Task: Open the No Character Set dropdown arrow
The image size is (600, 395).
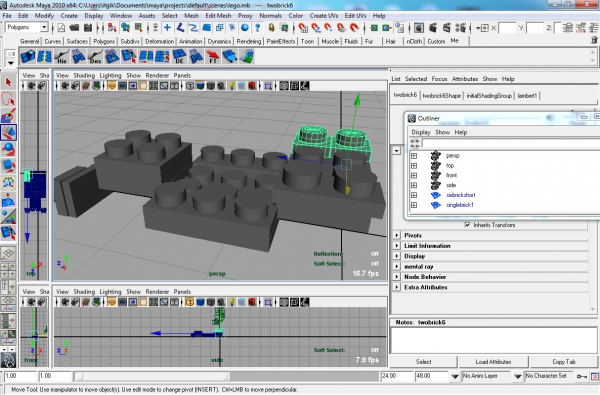Action: 517,376
